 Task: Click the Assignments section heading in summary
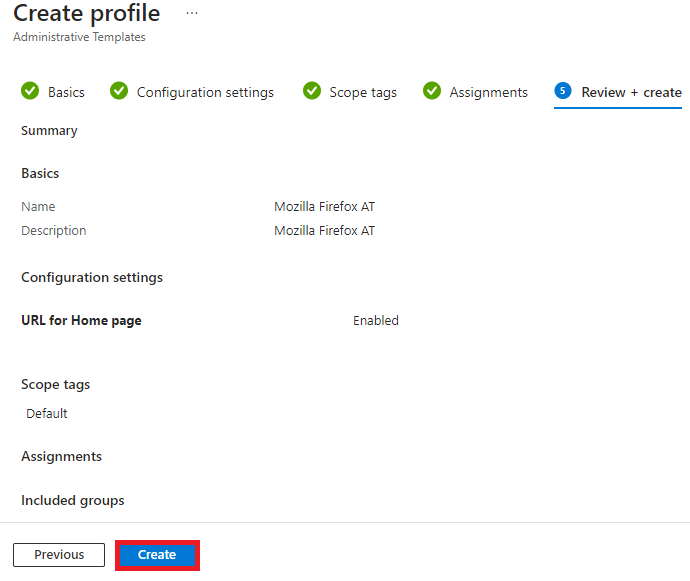tap(62, 456)
